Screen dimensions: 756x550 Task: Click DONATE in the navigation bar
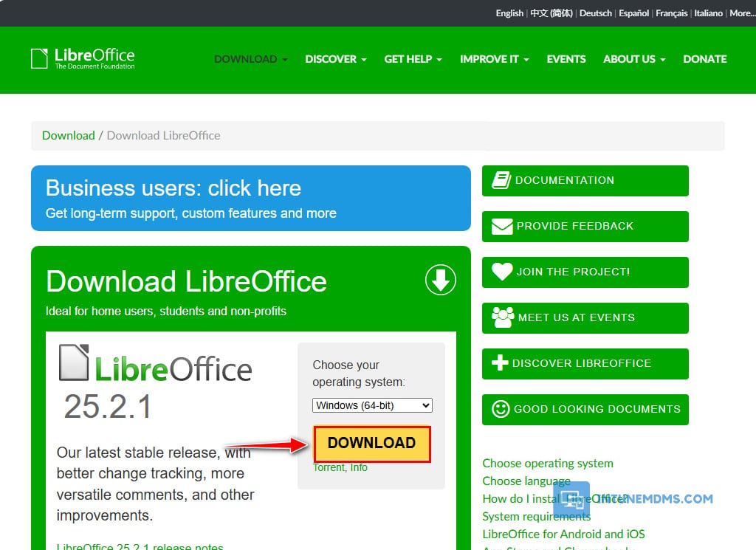tap(705, 59)
